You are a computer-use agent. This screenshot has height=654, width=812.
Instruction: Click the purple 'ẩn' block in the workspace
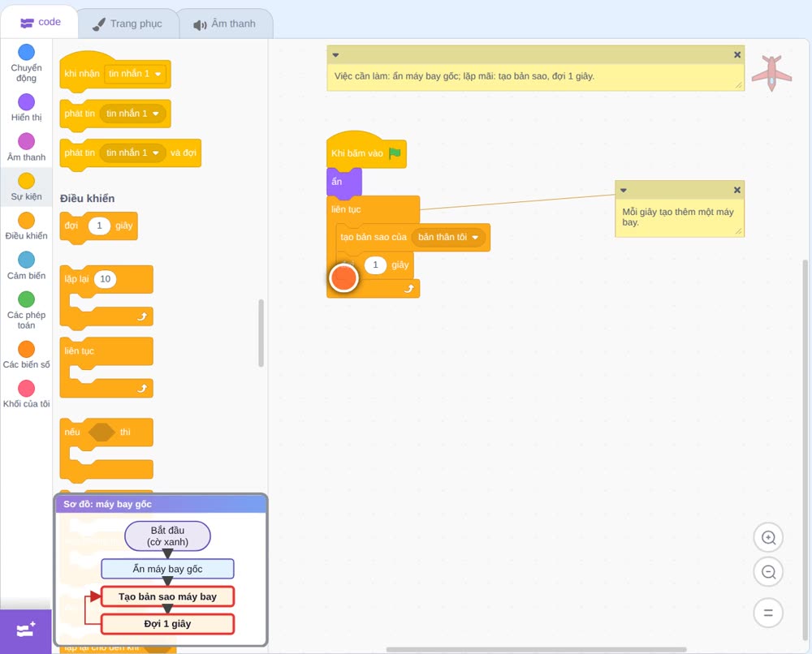[x=343, y=182]
